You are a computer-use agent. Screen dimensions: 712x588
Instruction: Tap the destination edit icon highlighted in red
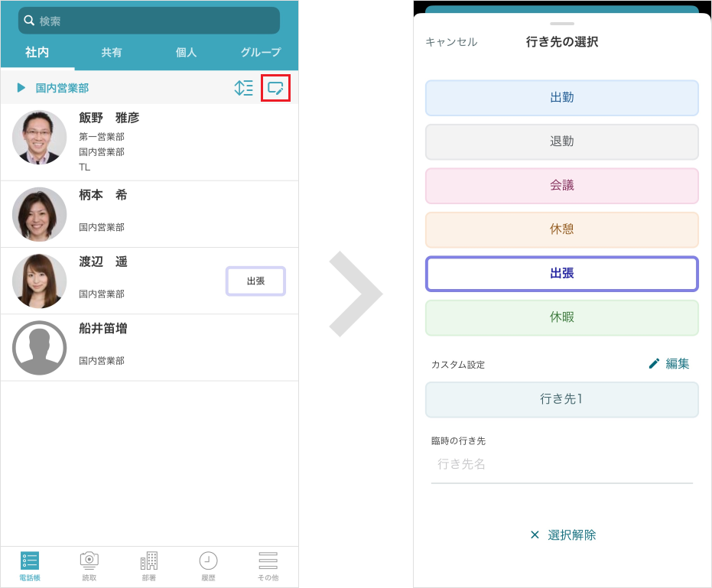[275, 88]
